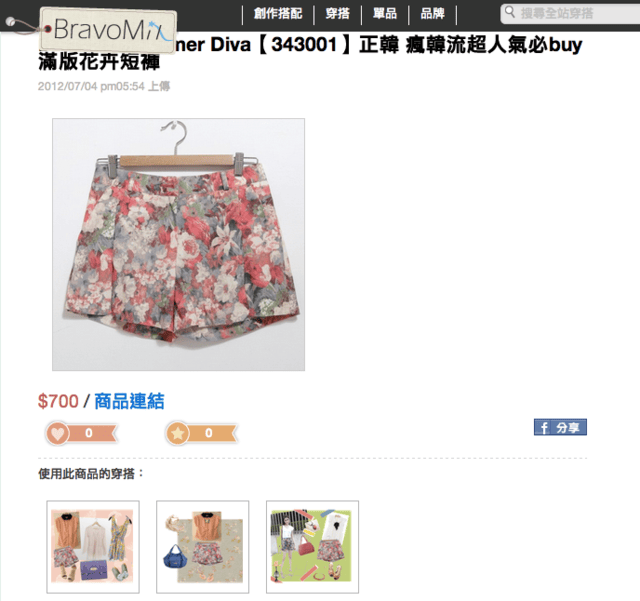Open the 穿搭 menu item
Image resolution: width=640 pixels, height=601 pixels.
(338, 13)
